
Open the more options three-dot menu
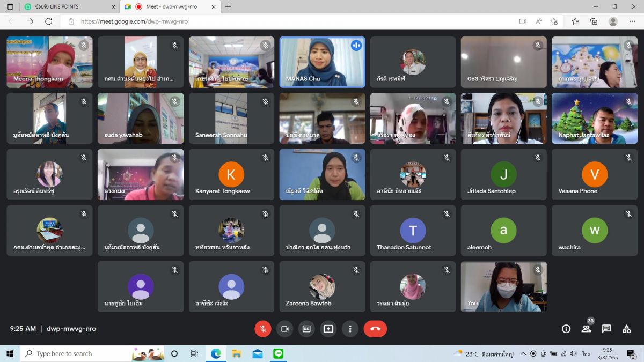(350, 329)
